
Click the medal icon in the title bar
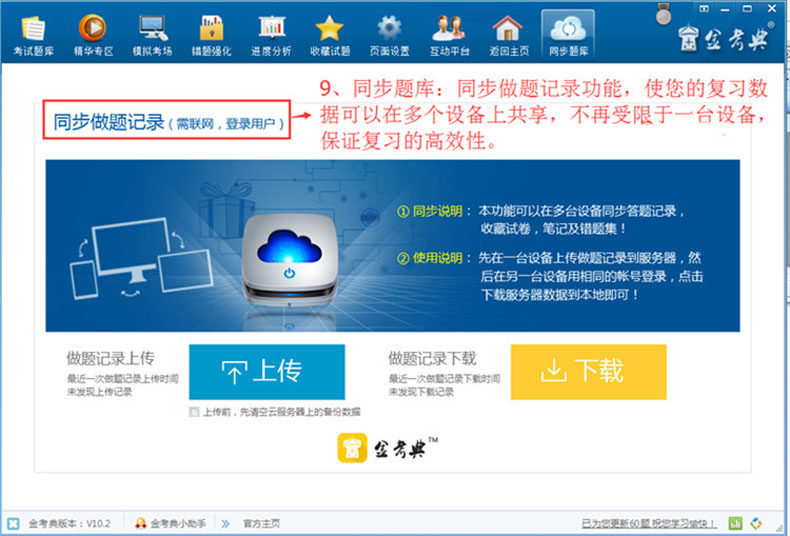(664, 14)
